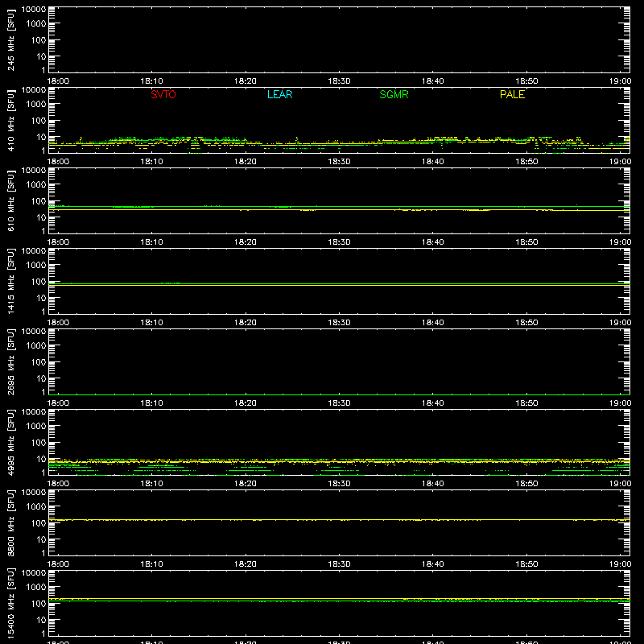This screenshot has height=644, width=644.
Task: Click 18:10 label beneath the 410 MHz panel
Action: click(152, 162)
